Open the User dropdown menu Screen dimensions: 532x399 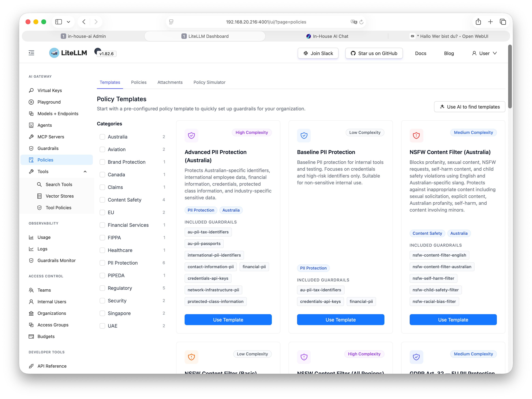[x=484, y=53]
